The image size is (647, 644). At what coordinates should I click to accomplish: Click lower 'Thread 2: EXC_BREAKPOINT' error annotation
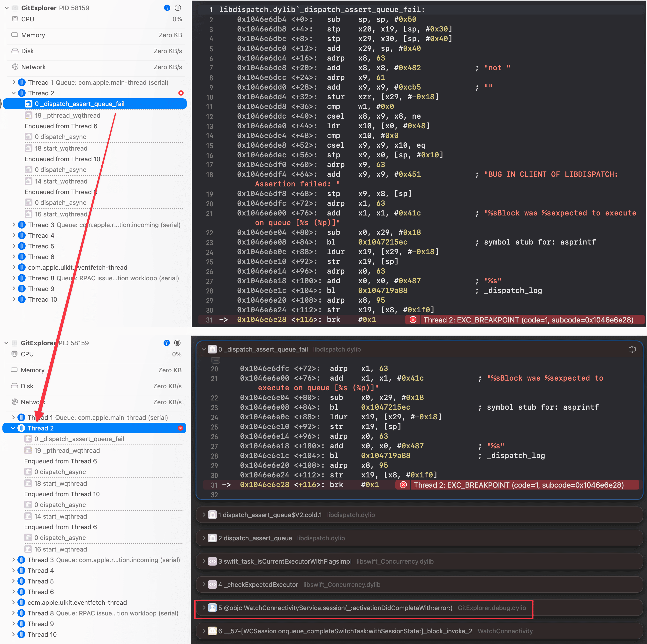pos(517,485)
